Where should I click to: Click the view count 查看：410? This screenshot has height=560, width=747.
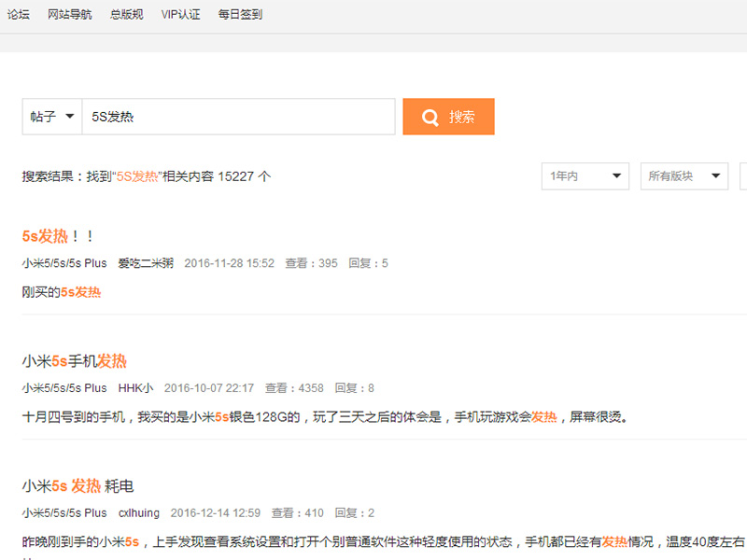pyautogui.click(x=298, y=512)
